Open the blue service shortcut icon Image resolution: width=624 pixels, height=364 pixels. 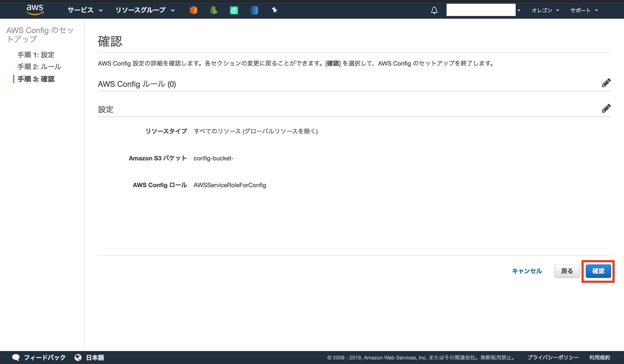254,10
